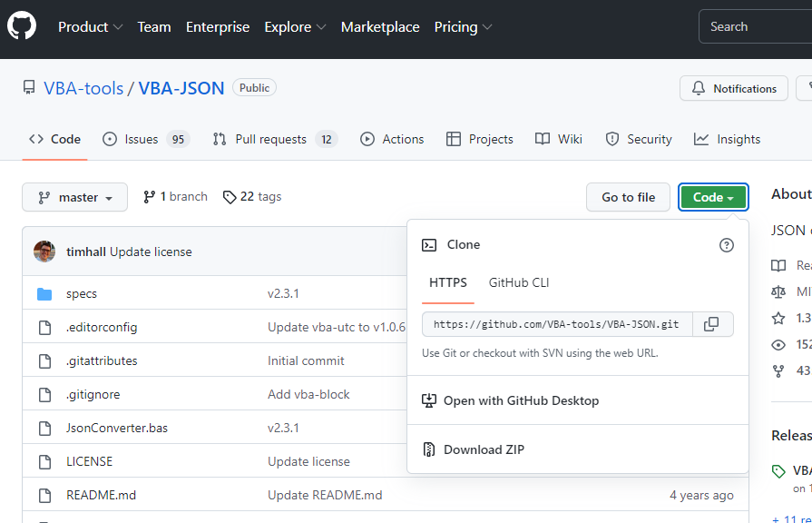Click the Notifications bell
Screen dimensions: 812x523
733,88
